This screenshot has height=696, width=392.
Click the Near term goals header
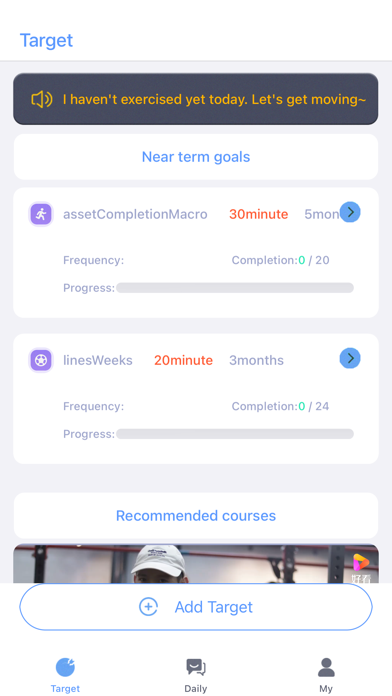tap(196, 157)
